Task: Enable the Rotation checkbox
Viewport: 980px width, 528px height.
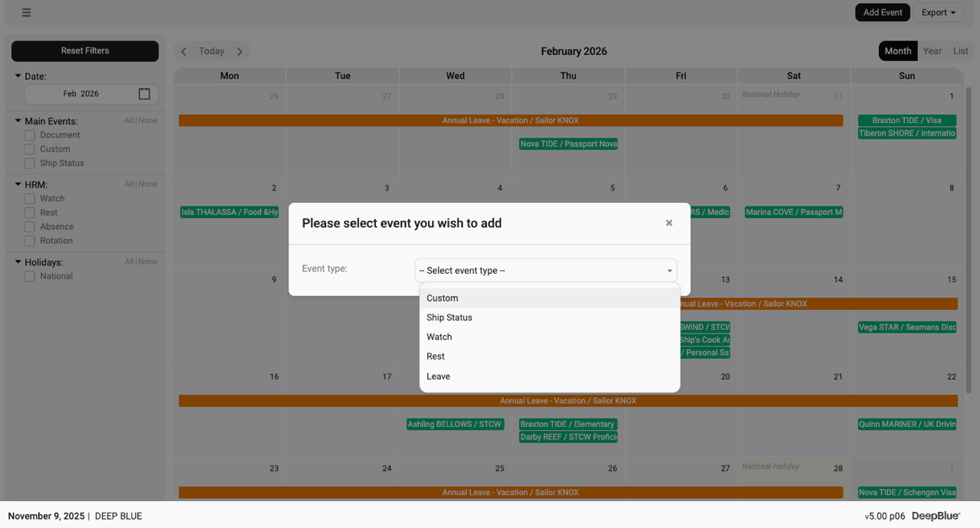Action: pyautogui.click(x=30, y=240)
